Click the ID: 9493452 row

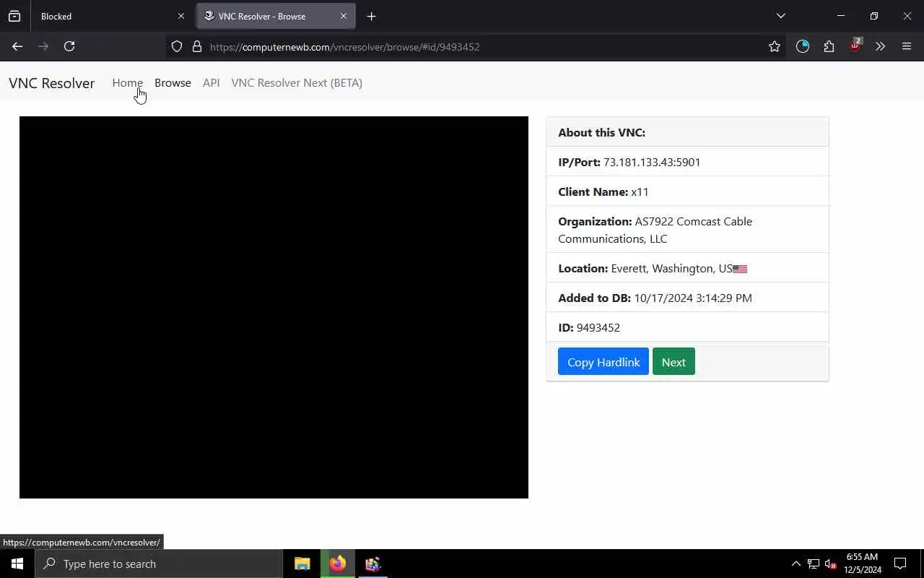687,327
